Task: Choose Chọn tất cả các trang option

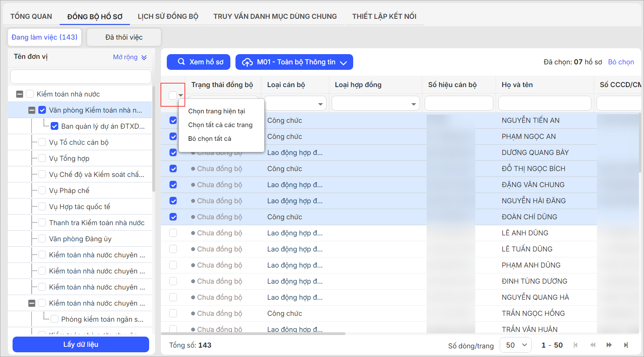Action: click(x=220, y=125)
